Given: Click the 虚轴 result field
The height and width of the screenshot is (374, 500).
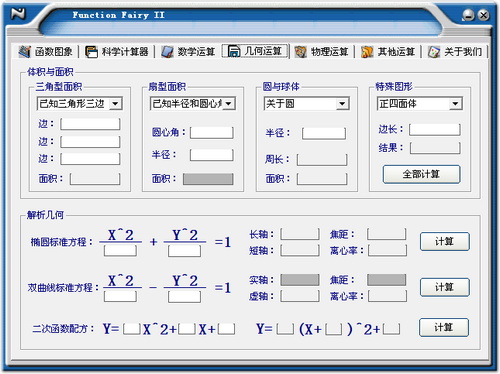Looking at the screenshot, I should [x=300, y=296].
